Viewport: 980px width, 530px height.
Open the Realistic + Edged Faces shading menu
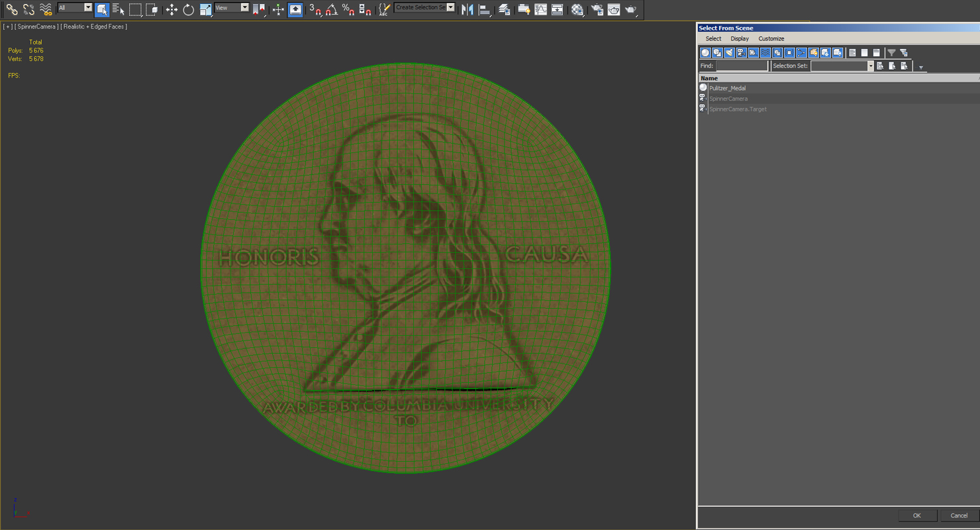coord(93,26)
